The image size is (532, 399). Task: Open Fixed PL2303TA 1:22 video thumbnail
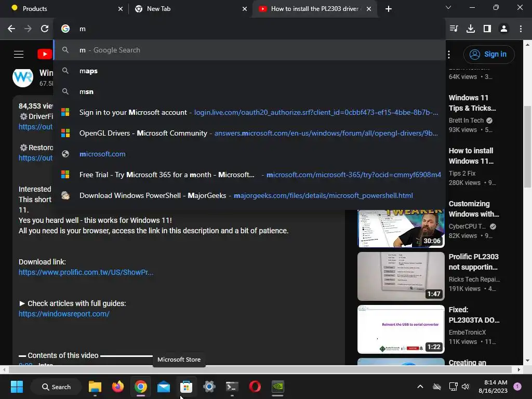pos(401,329)
